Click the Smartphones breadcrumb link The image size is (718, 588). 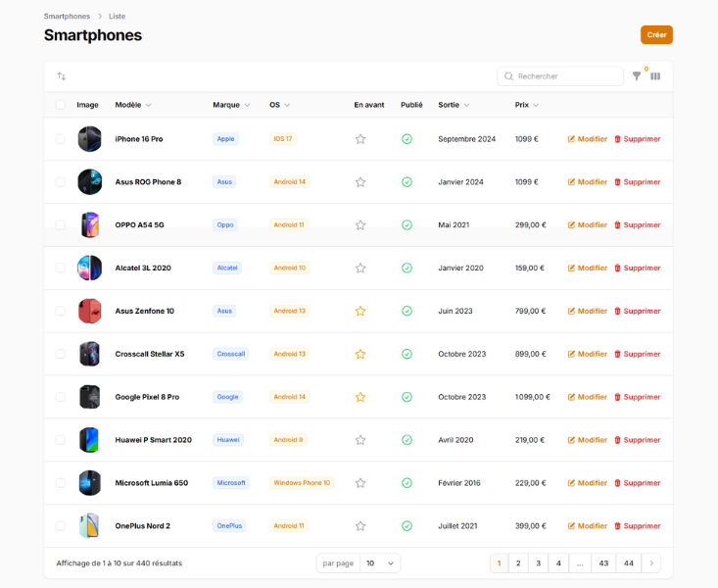pyautogui.click(x=67, y=16)
